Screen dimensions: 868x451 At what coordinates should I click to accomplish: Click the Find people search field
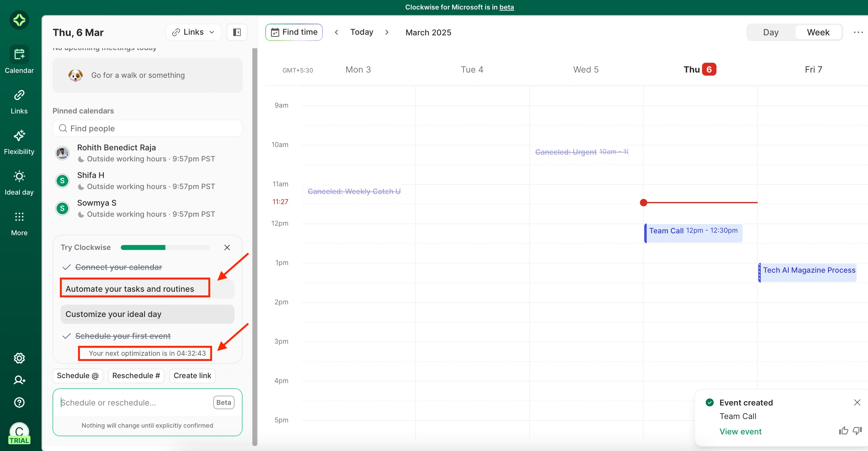tap(147, 129)
